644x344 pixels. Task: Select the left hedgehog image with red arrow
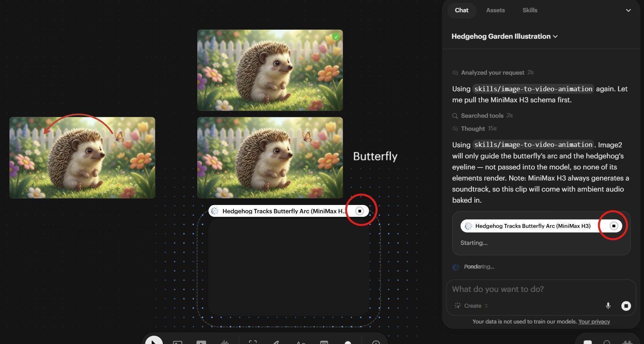tap(82, 158)
